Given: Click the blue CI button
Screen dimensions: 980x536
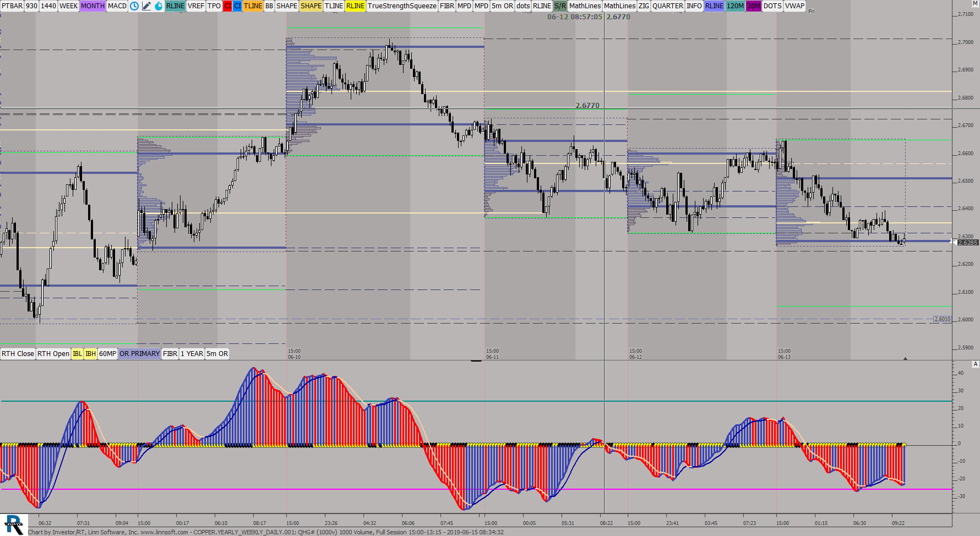Looking at the screenshot, I should [x=237, y=6].
